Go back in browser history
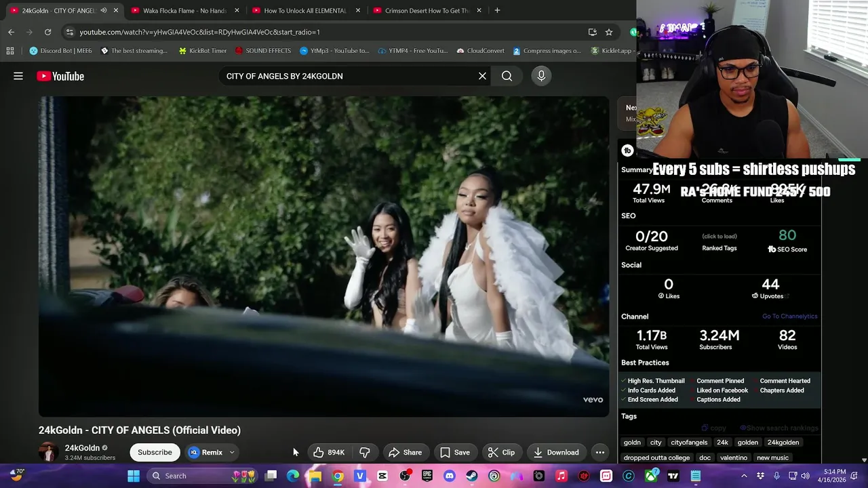Viewport: 868px width, 488px height. tap(11, 32)
